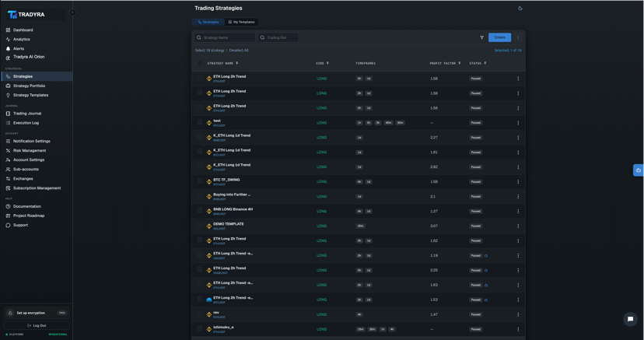Open Tradyra AI Orion

(x=28, y=57)
